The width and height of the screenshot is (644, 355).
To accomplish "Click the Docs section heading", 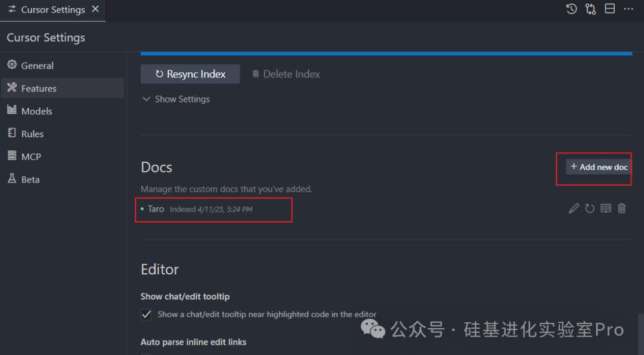I will tap(156, 167).
